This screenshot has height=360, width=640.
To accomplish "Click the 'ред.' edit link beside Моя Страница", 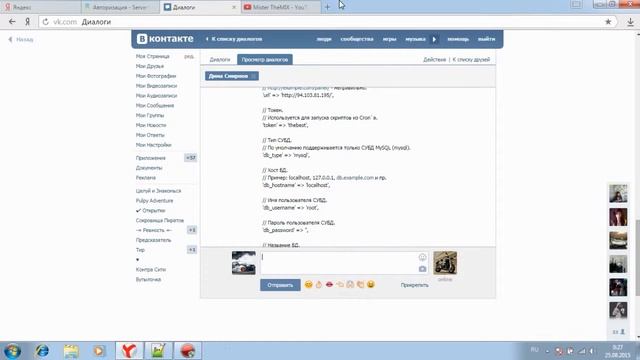I will coord(189,56).
